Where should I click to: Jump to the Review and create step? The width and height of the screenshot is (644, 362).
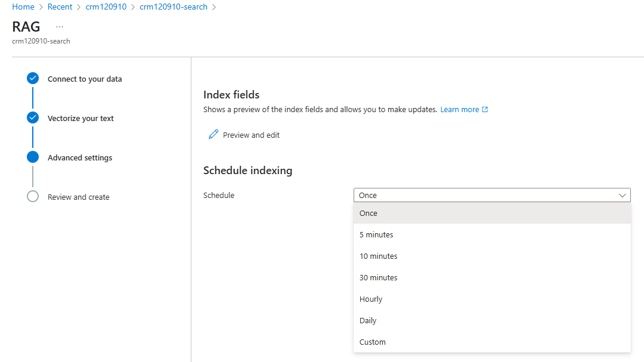click(79, 197)
